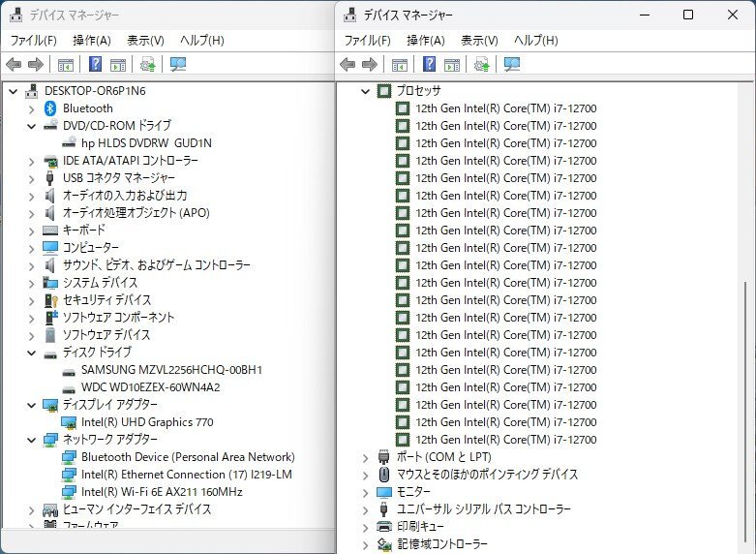Click Update driver icon in left window toolbar
The width and height of the screenshot is (756, 554).
click(147, 64)
